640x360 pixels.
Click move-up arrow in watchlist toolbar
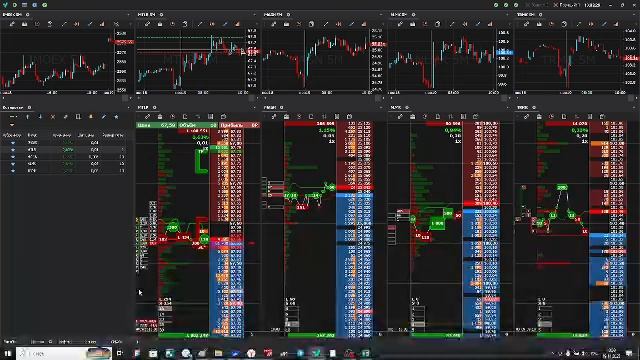click(x=28, y=117)
